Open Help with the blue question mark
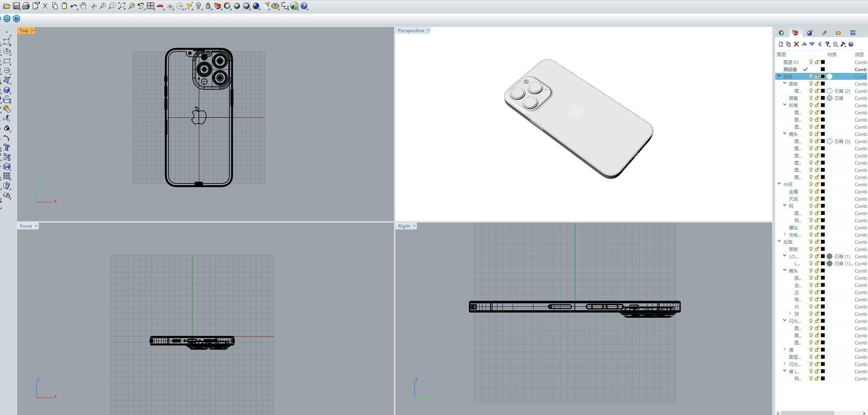Screen dimensions: 868x415 tap(304, 6)
